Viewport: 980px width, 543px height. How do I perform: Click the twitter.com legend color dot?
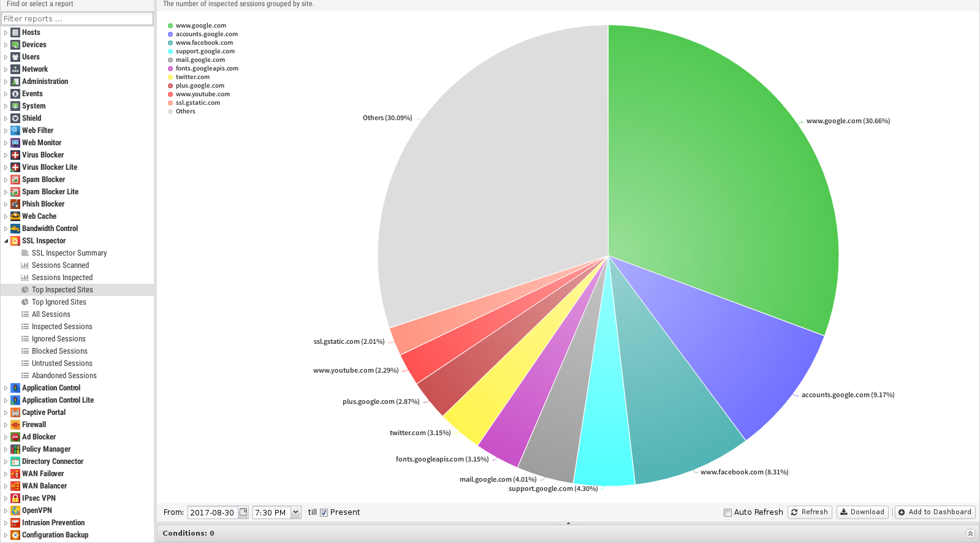[x=170, y=77]
